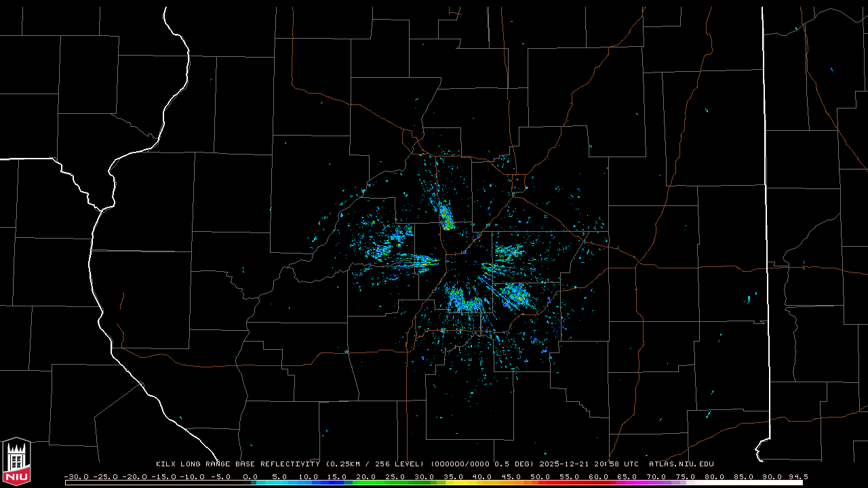This screenshot has height=488, width=868.
Task: Click the 55.0 dBZ scale label
Action: [x=570, y=476]
